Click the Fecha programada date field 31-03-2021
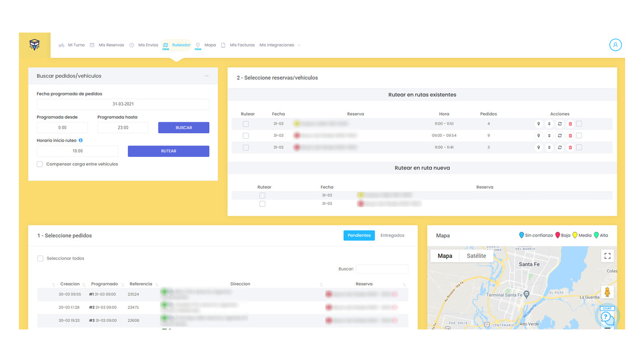This screenshot has height=362, width=644. (x=123, y=104)
